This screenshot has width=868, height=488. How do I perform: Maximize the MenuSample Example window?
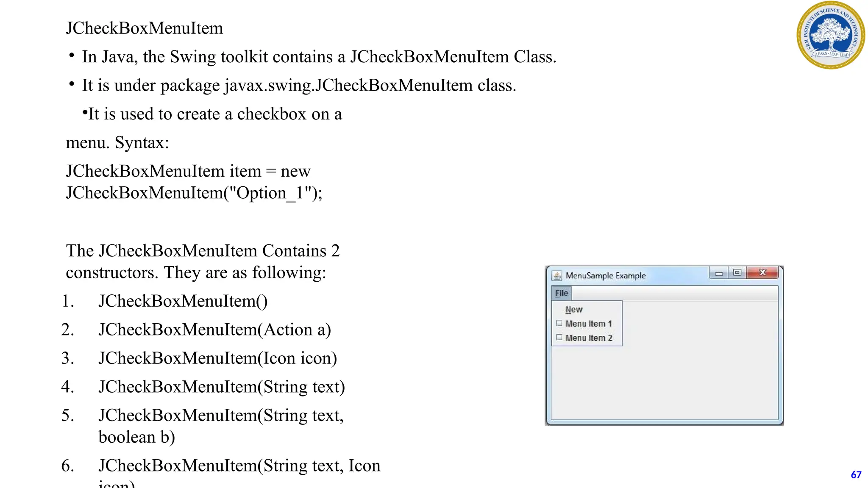(x=737, y=273)
